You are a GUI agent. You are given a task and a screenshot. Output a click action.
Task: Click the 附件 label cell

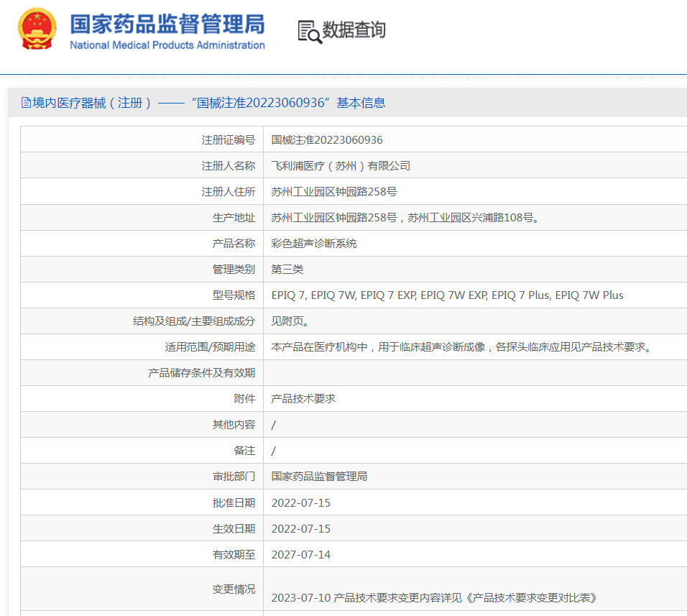point(142,398)
